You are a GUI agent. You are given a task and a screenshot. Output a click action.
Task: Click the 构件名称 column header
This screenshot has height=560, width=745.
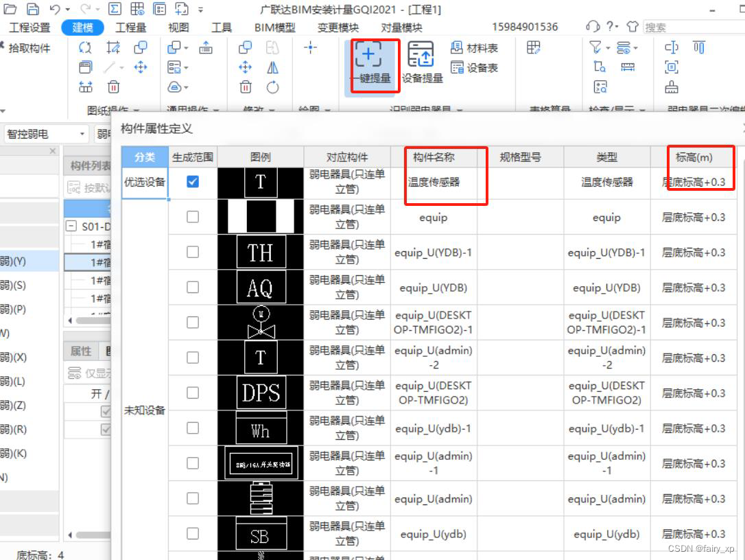tap(434, 157)
